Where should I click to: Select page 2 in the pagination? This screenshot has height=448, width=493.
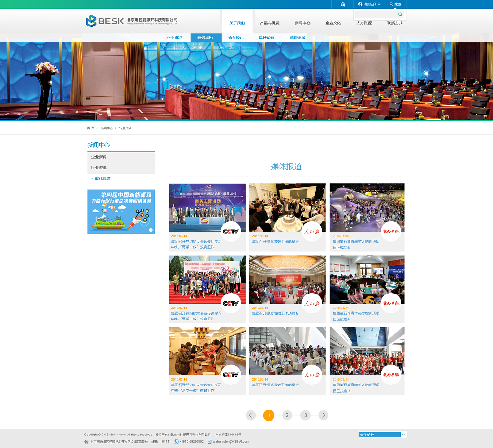click(x=287, y=415)
